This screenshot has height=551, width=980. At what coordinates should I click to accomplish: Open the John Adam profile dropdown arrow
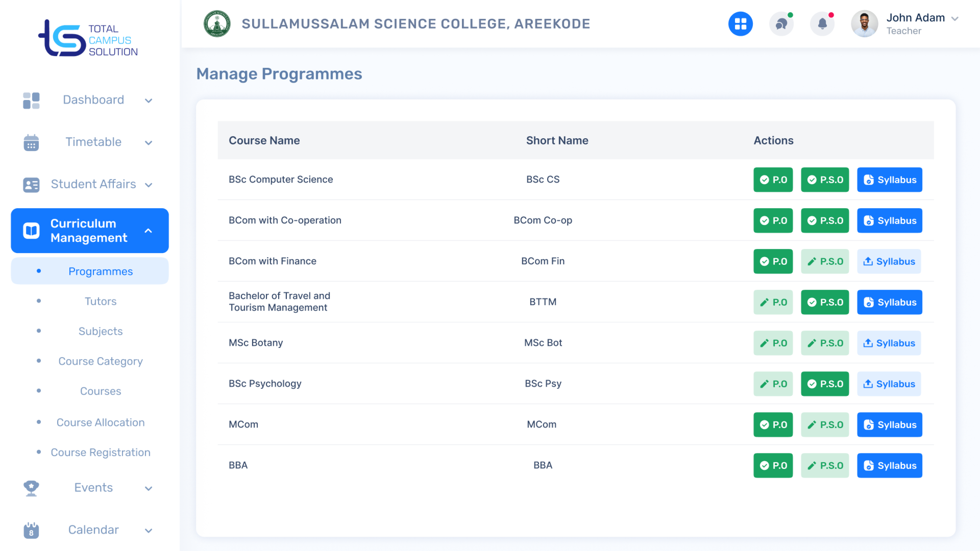pos(954,19)
